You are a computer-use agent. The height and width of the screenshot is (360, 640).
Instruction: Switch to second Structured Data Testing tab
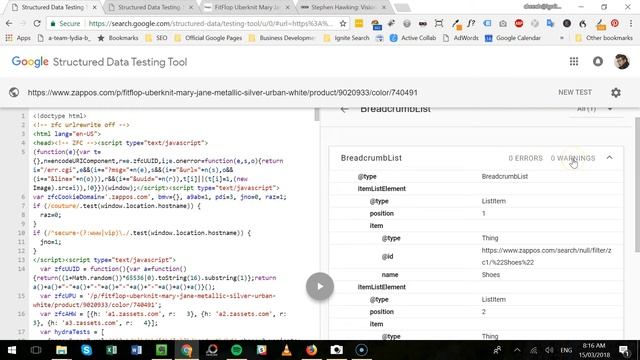(x=149, y=7)
